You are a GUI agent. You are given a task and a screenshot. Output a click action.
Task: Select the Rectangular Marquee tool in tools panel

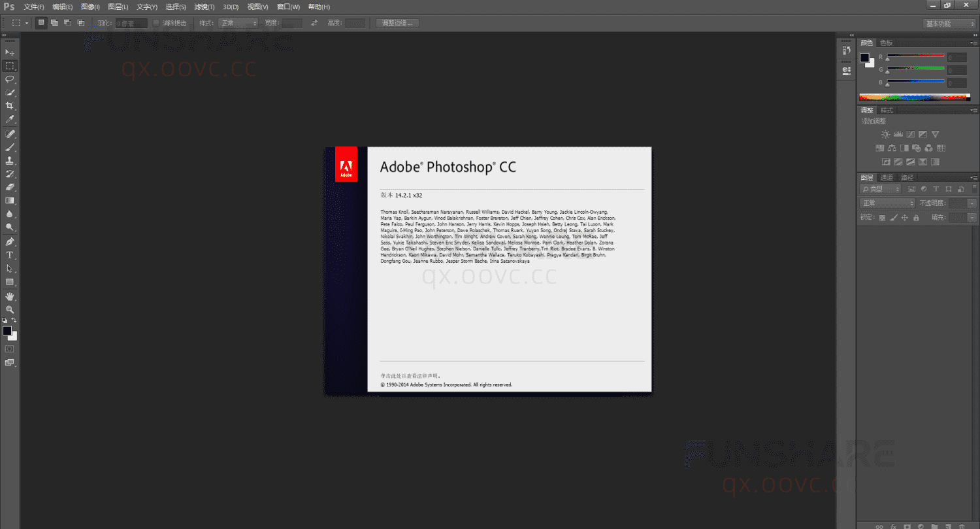pos(10,66)
